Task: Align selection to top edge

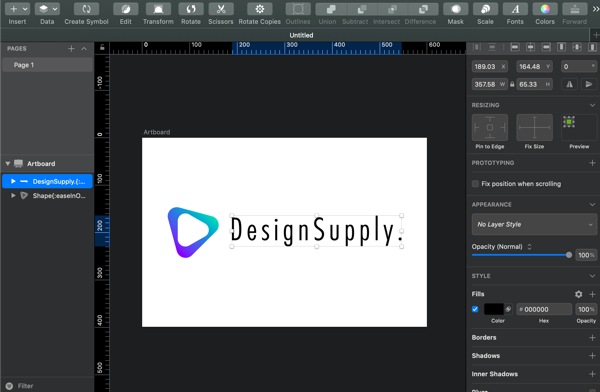Action: pyautogui.click(x=561, y=47)
